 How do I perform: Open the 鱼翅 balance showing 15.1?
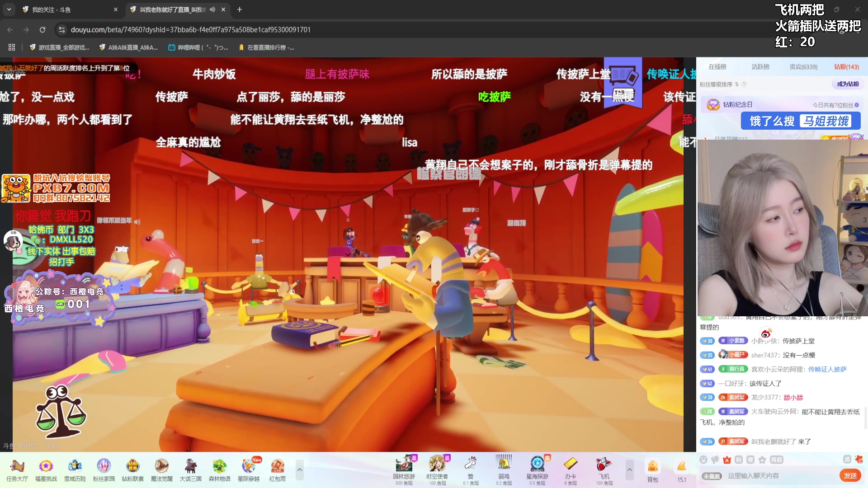[682, 471]
